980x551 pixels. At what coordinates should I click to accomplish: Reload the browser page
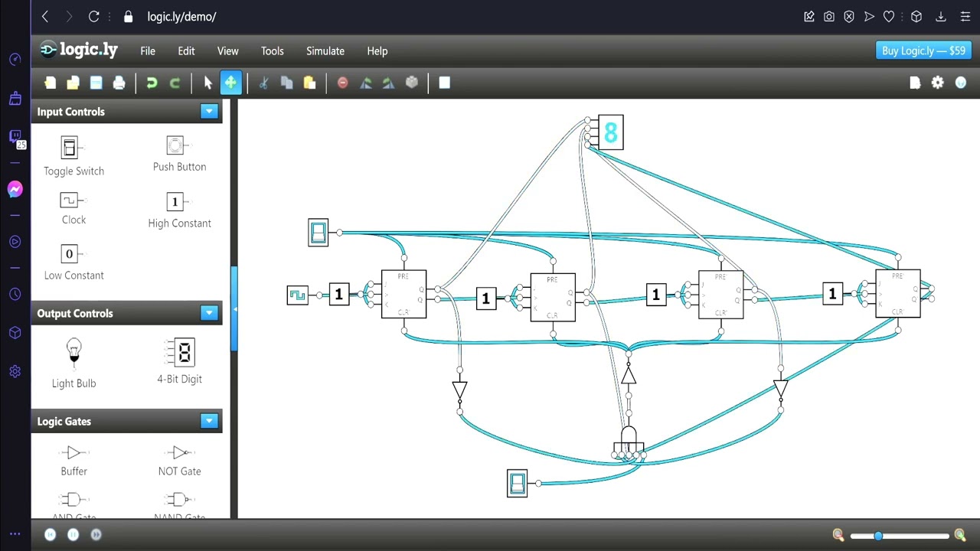(94, 16)
